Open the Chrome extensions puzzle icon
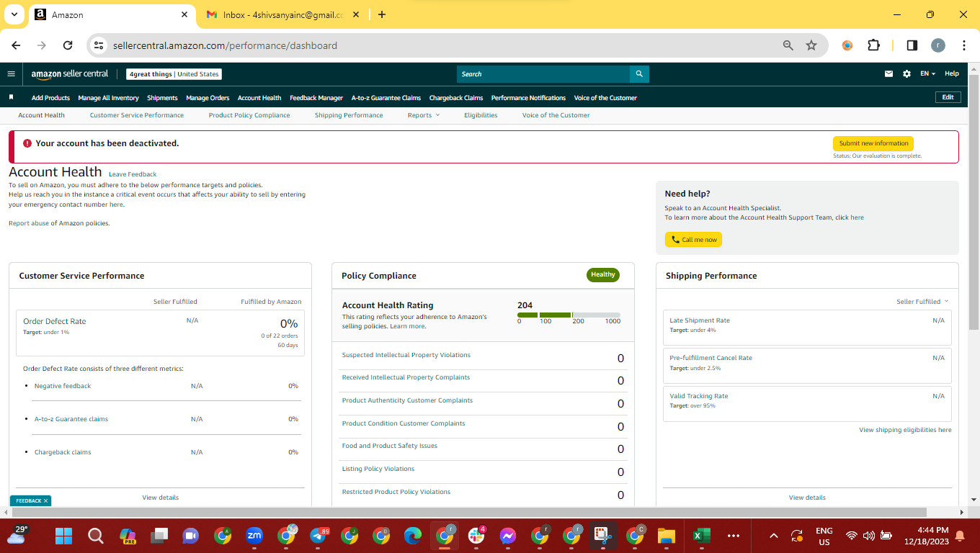 click(x=873, y=45)
